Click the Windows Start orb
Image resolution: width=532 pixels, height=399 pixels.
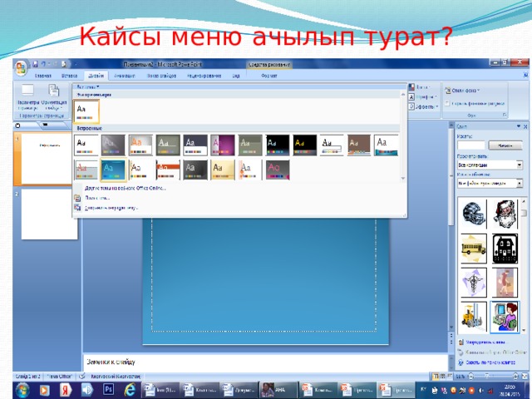tap(22, 390)
